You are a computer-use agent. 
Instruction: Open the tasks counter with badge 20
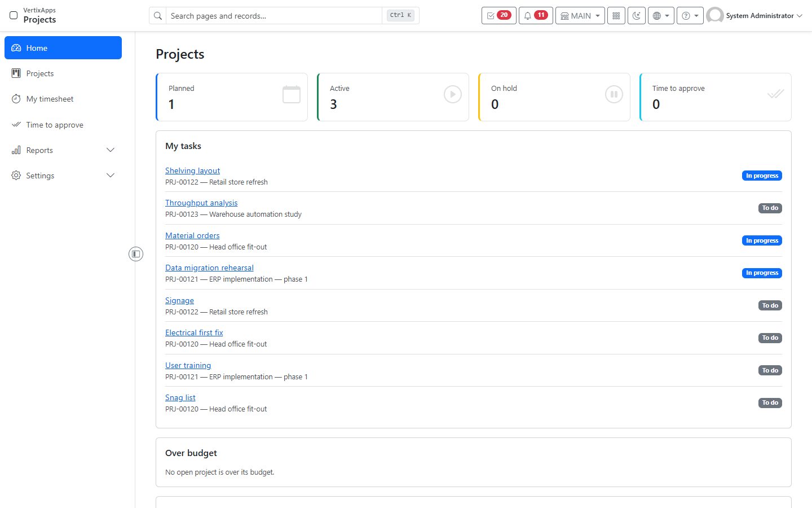pyautogui.click(x=498, y=16)
